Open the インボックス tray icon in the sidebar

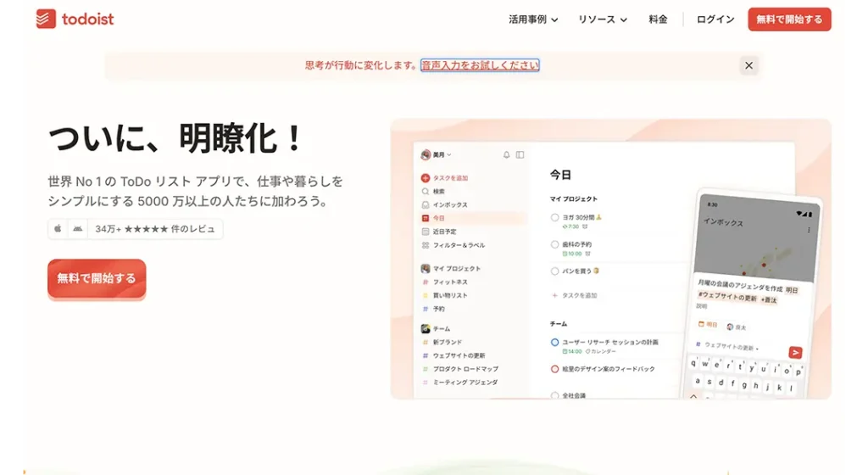(426, 204)
